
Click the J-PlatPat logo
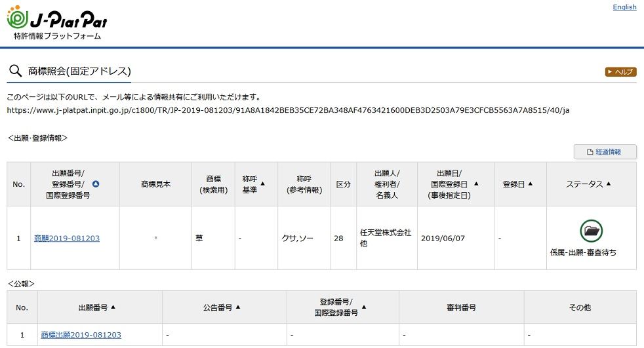(57, 23)
